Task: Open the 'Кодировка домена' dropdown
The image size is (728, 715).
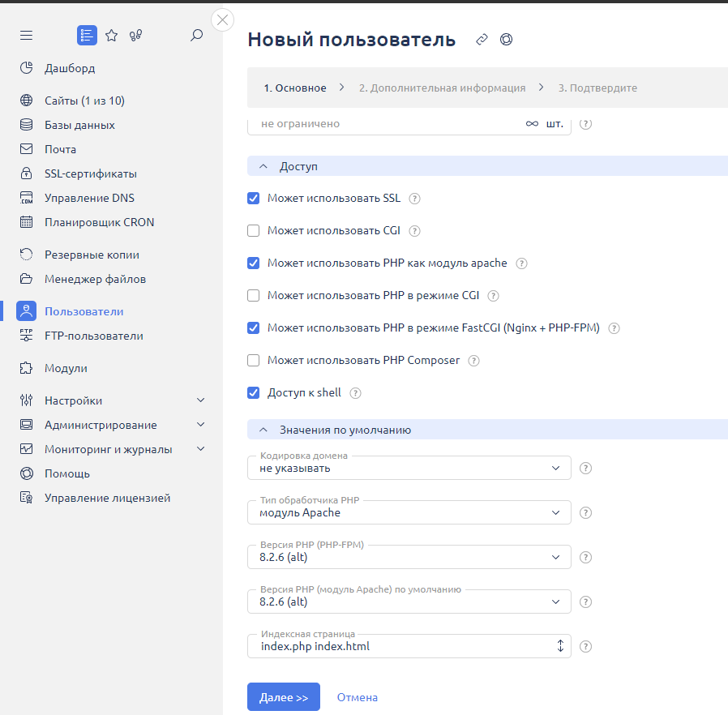Action: pos(409,468)
